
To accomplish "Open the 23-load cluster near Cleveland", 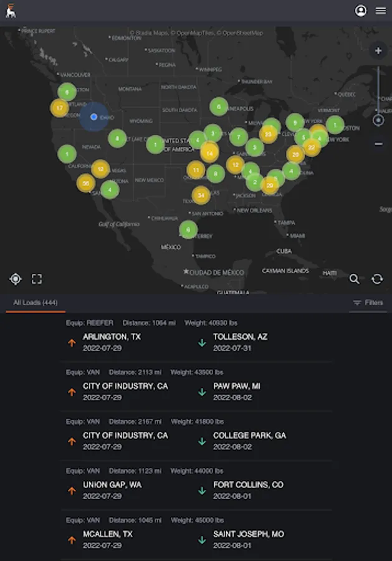I will (x=268, y=134).
